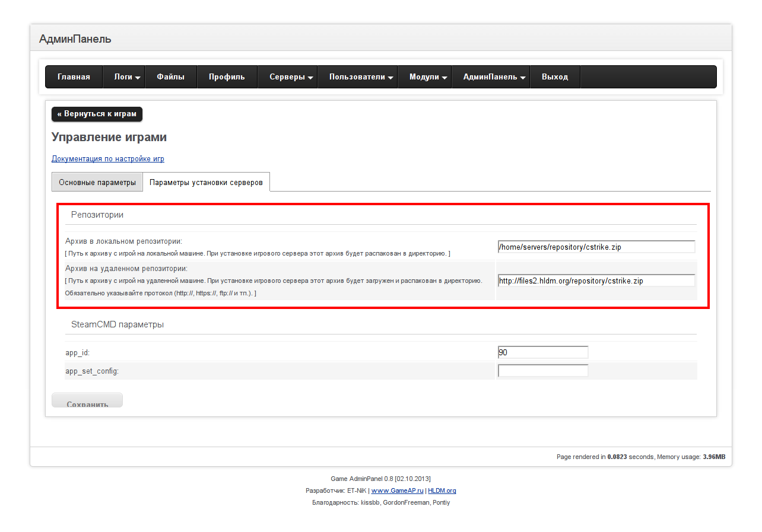Expand the Пользователи dropdown menu

click(357, 77)
